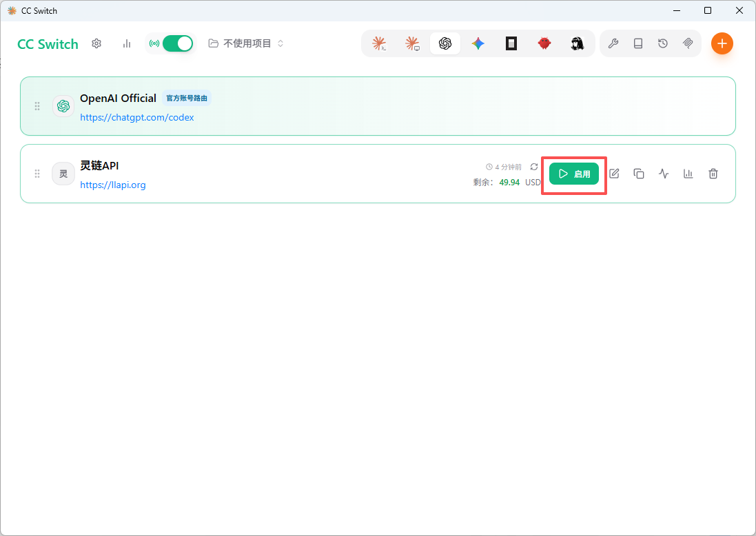Minimize the CC Switch window
The height and width of the screenshot is (536, 756).
[x=677, y=10]
